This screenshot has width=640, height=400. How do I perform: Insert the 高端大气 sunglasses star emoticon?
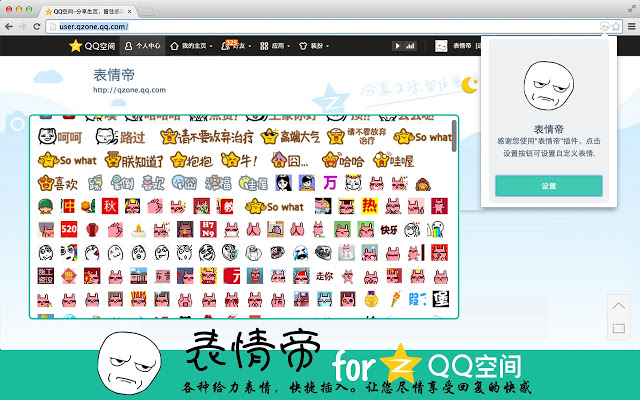coord(290,136)
